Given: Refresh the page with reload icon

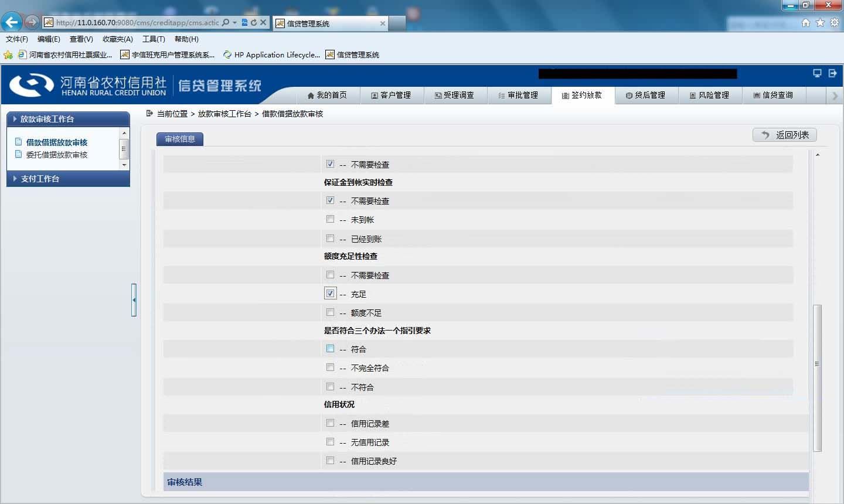Looking at the screenshot, I should point(254,22).
